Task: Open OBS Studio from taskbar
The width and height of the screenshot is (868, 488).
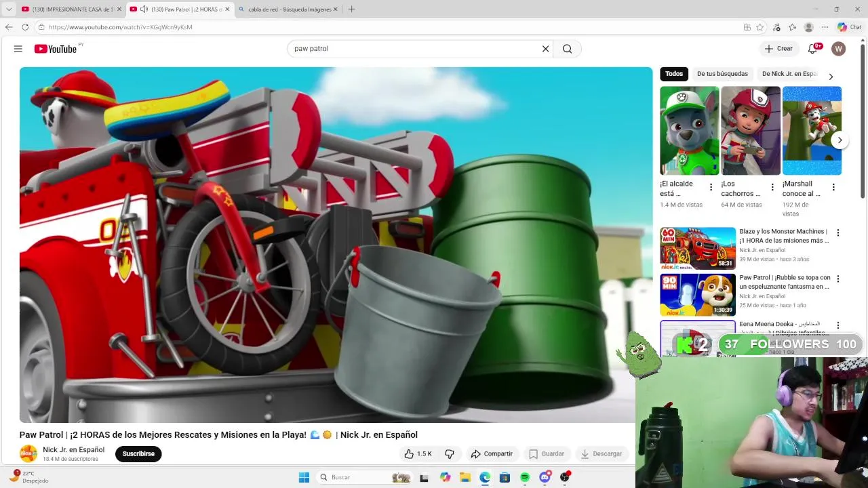Action: tap(565, 477)
